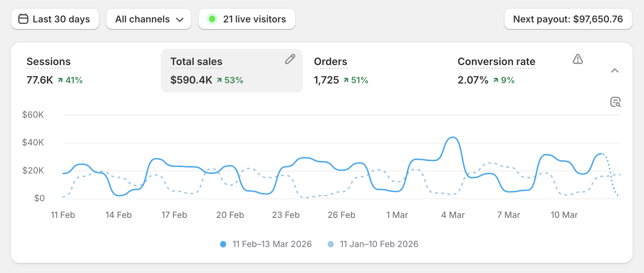Click the light blue legend color dot
The width and height of the screenshot is (644, 273).
331,244
